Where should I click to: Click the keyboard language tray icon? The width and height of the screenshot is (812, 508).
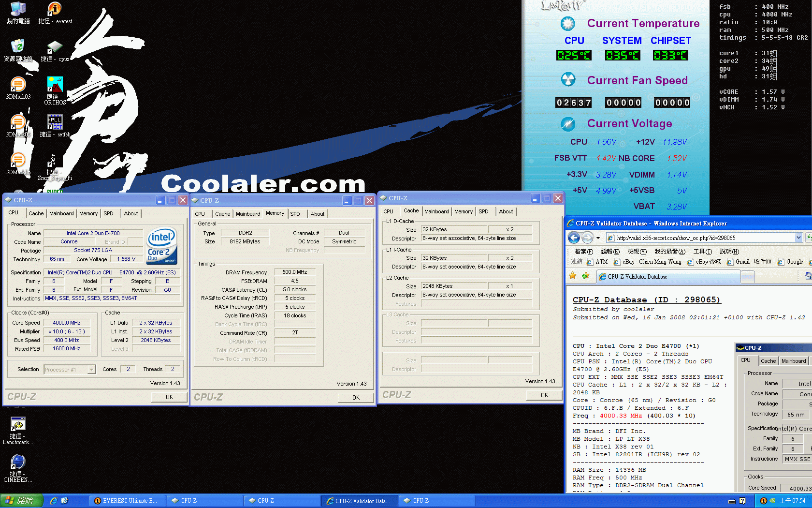732,501
